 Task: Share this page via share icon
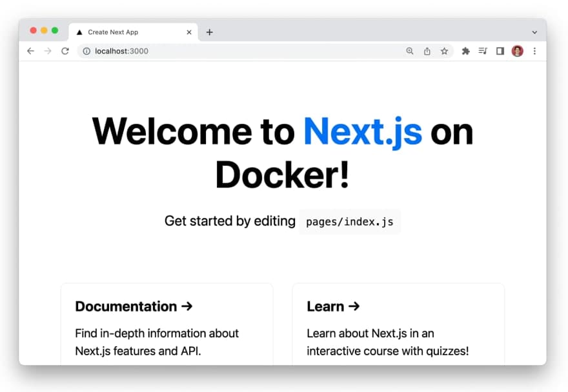pos(427,51)
